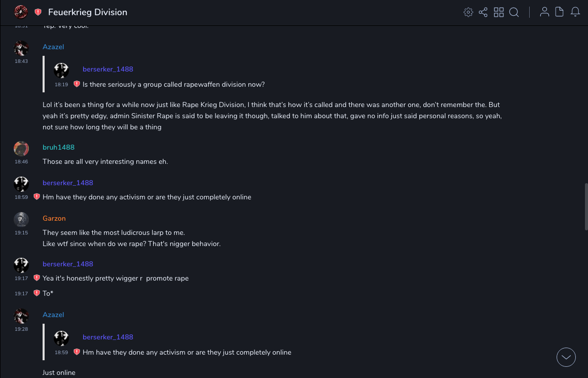Screen dimensions: 588x378
Task: Open the notifications bell icon
Action: [x=575, y=12]
